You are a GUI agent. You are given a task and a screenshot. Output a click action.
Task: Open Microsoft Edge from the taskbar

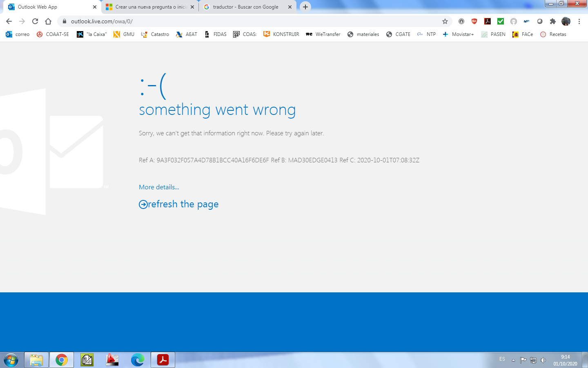pos(138,360)
